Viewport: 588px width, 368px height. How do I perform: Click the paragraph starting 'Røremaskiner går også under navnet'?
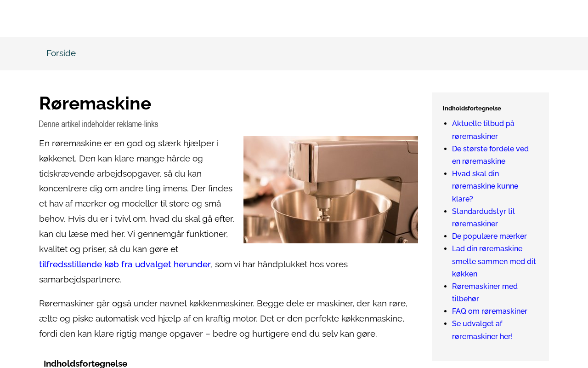(x=223, y=319)
